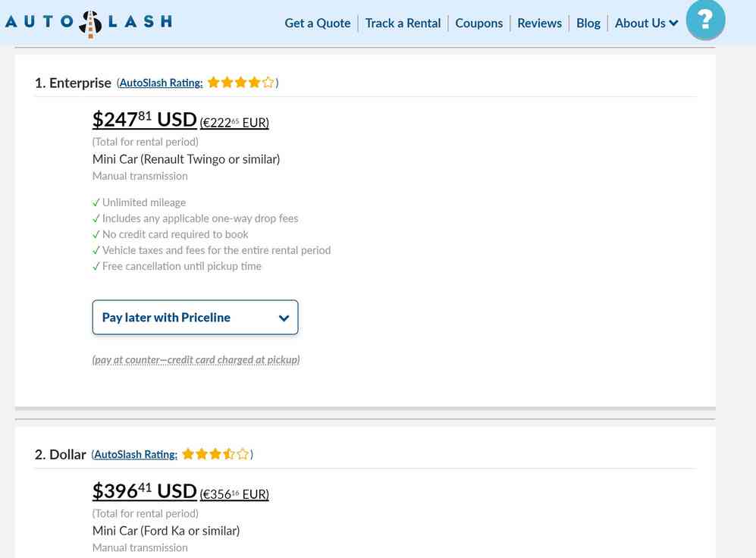Viewport: 756px width, 558px height.
Task: Visit the Blog link
Action: (x=588, y=24)
